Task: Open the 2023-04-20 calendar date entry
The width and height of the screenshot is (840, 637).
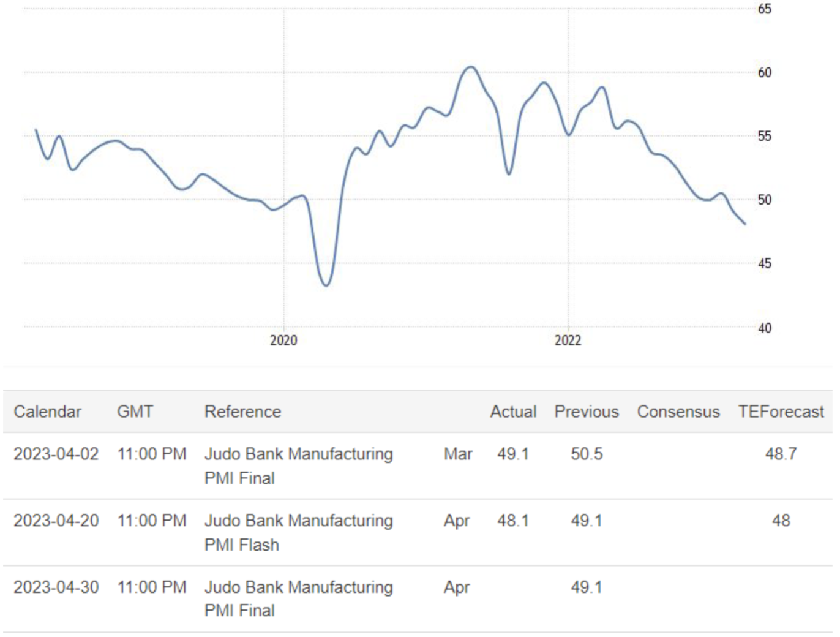Action: (56, 521)
